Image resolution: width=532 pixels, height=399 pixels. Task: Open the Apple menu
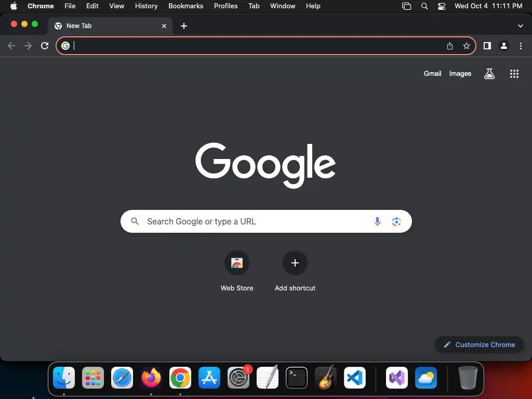pyautogui.click(x=14, y=6)
